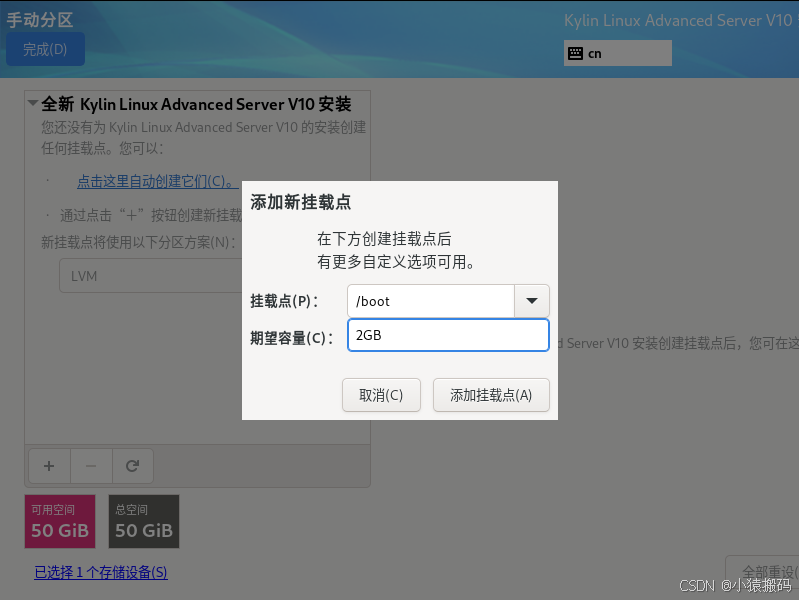Click the 取消(C) cancel button
This screenshot has width=799, height=600.
click(381, 395)
